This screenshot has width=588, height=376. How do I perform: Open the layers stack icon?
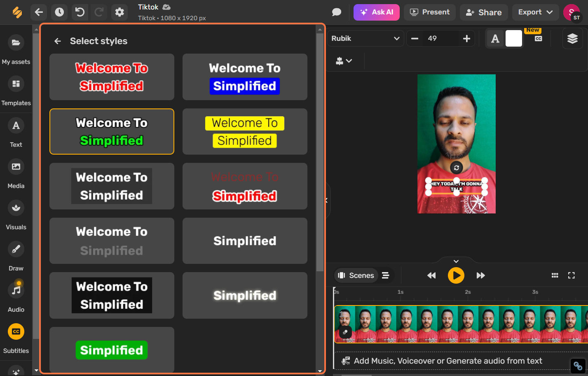(x=572, y=39)
